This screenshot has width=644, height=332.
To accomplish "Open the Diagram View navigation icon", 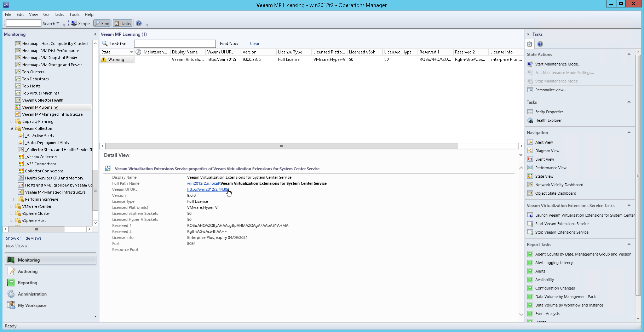I will coord(530,151).
